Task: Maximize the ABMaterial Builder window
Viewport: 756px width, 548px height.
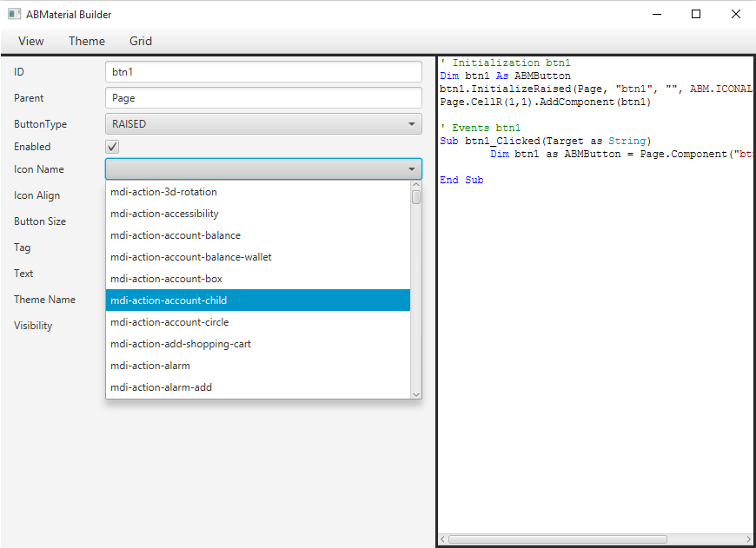Action: pyautogui.click(x=696, y=14)
